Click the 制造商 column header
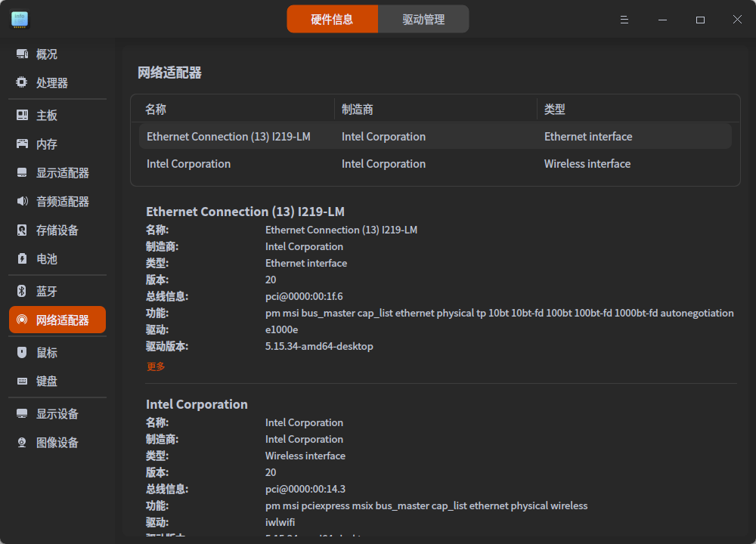Viewport: 756px width, 544px height. [x=358, y=110]
